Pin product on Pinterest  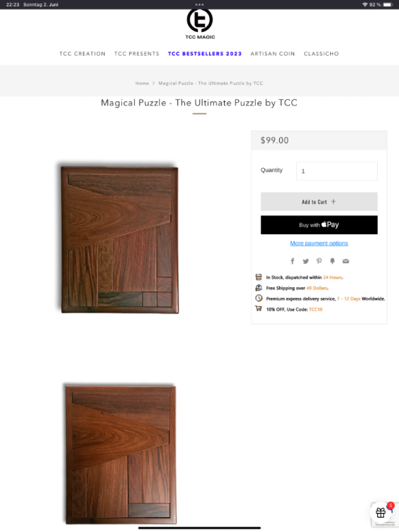click(319, 261)
